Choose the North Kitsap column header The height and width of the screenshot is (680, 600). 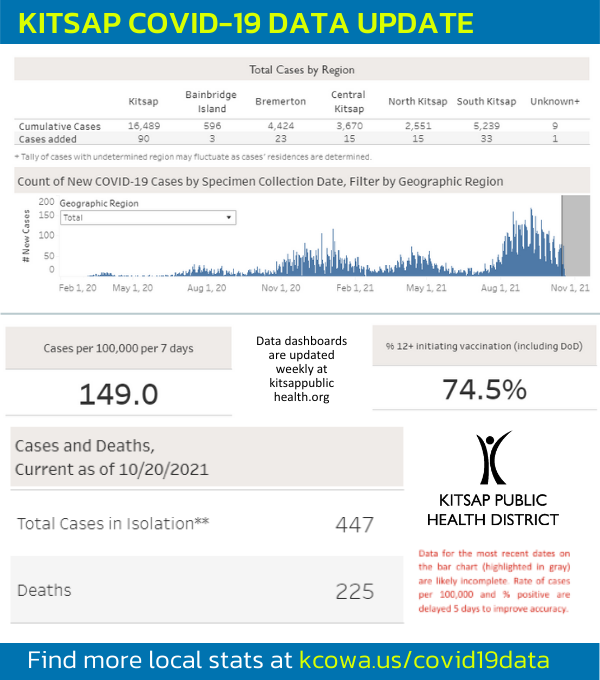[x=416, y=102]
